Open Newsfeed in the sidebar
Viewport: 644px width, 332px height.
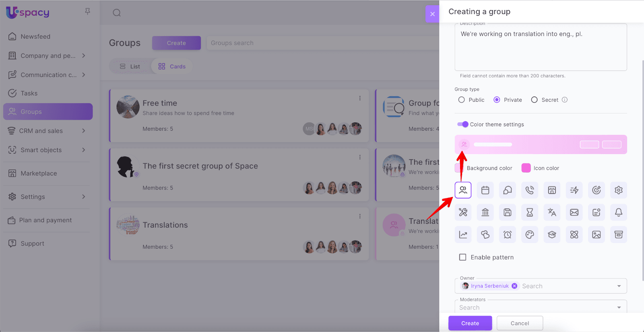pyautogui.click(x=35, y=37)
